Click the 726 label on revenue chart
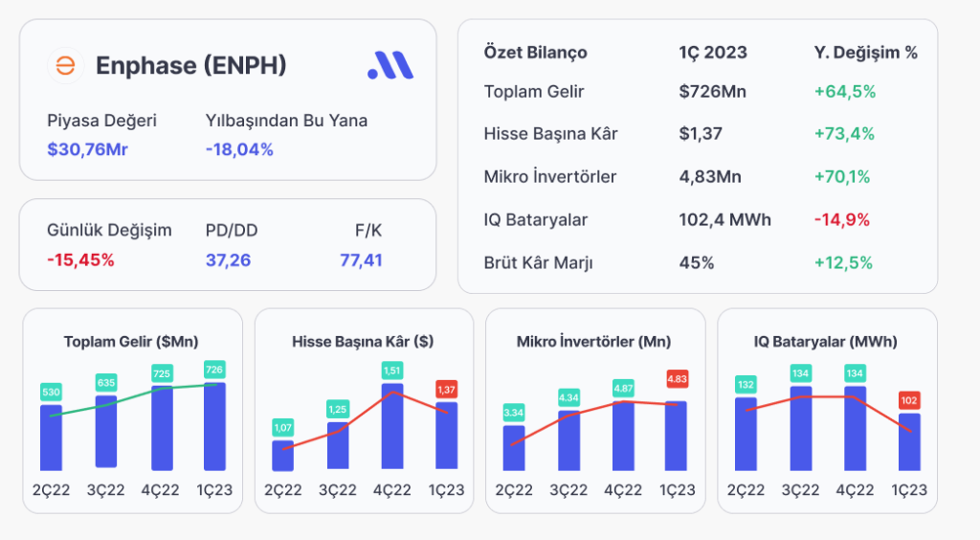This screenshot has height=540, width=980. pyautogui.click(x=213, y=370)
